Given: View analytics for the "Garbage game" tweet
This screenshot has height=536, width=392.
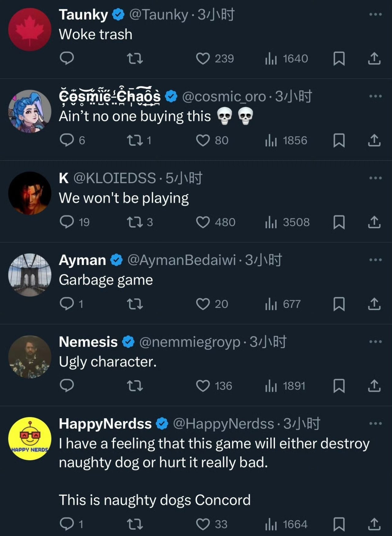Looking at the screenshot, I should coord(283,304).
